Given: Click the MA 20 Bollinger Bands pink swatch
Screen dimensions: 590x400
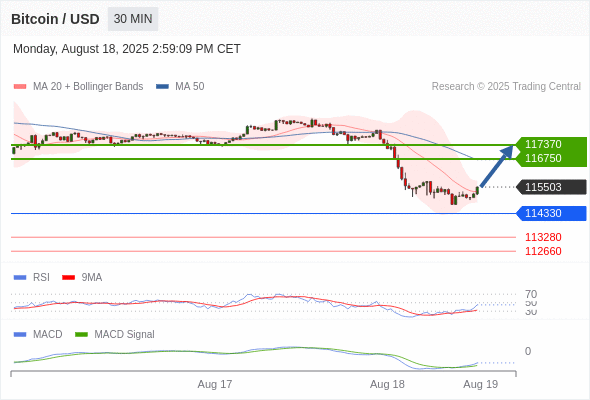Looking at the screenshot, I should pyautogui.click(x=20, y=87).
